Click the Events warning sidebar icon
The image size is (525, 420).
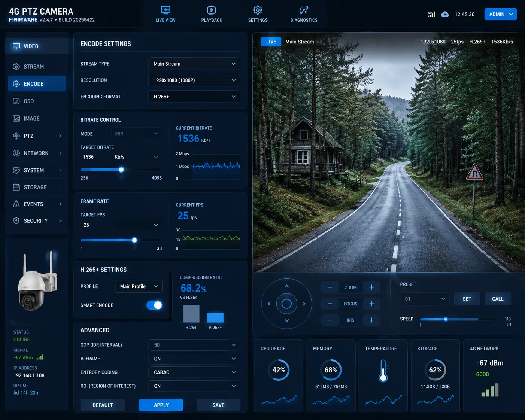16,204
